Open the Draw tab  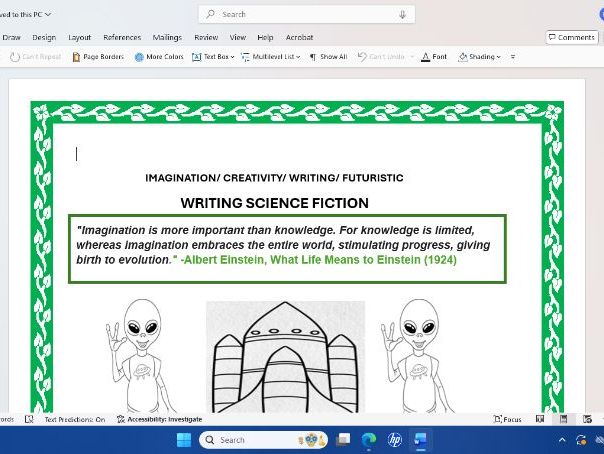click(x=11, y=37)
